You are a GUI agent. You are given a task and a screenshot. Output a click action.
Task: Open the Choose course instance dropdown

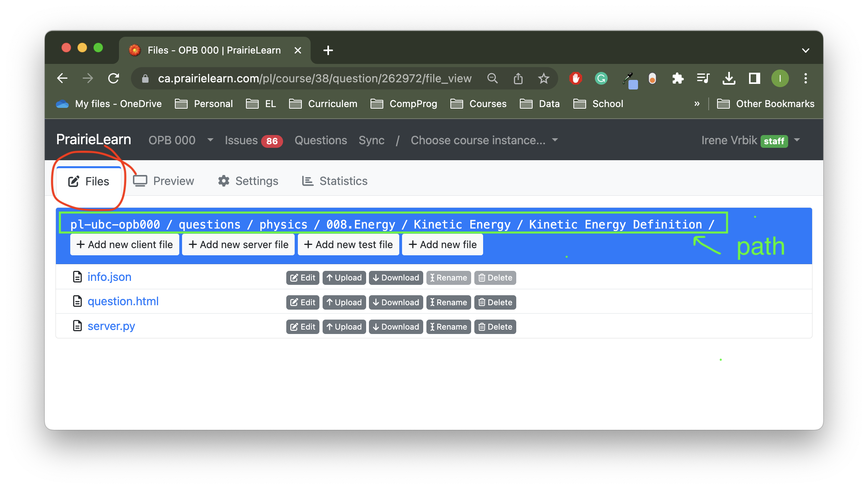[484, 140]
